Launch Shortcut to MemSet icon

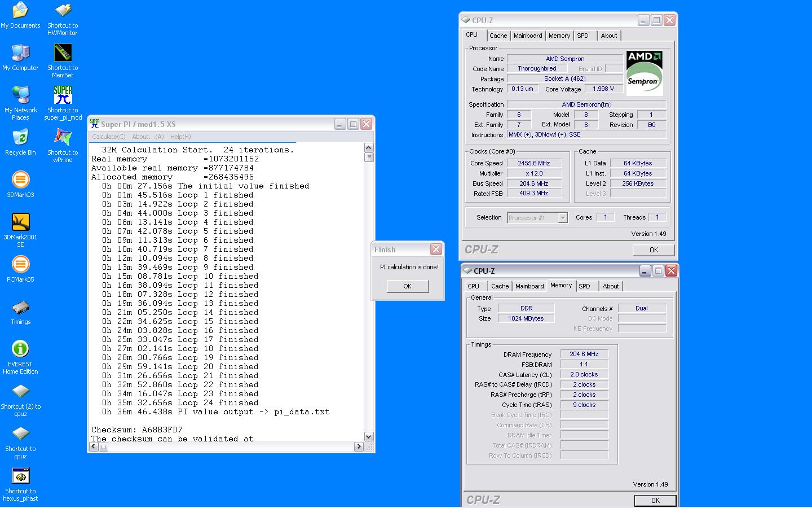coord(63,61)
